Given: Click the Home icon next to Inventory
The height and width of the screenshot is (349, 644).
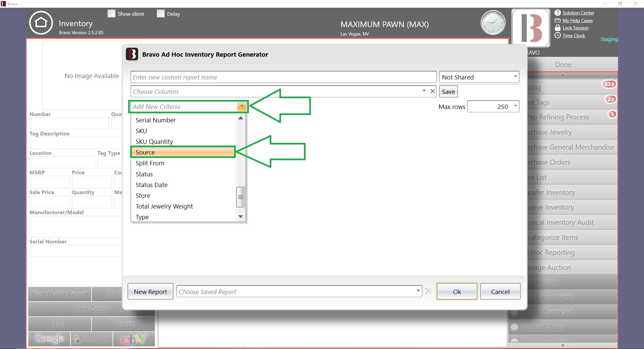Looking at the screenshot, I should pos(41,23).
